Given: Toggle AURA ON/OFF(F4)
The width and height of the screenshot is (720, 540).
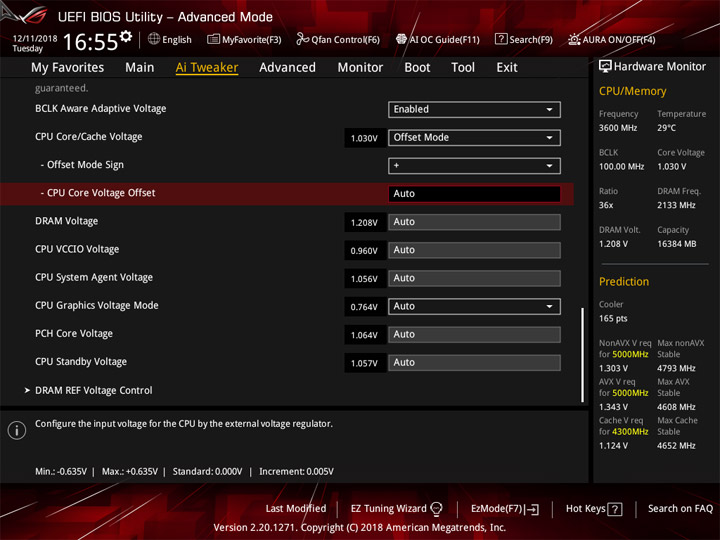Looking at the screenshot, I should point(612,39).
